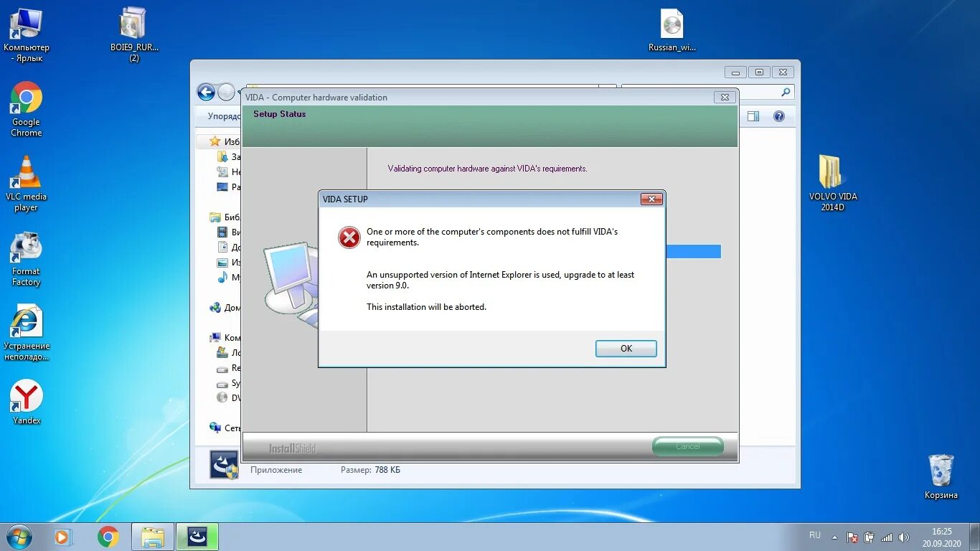Open the VOLVO VIDA 2014D folder
This screenshot has width=980, height=551.
[832, 183]
